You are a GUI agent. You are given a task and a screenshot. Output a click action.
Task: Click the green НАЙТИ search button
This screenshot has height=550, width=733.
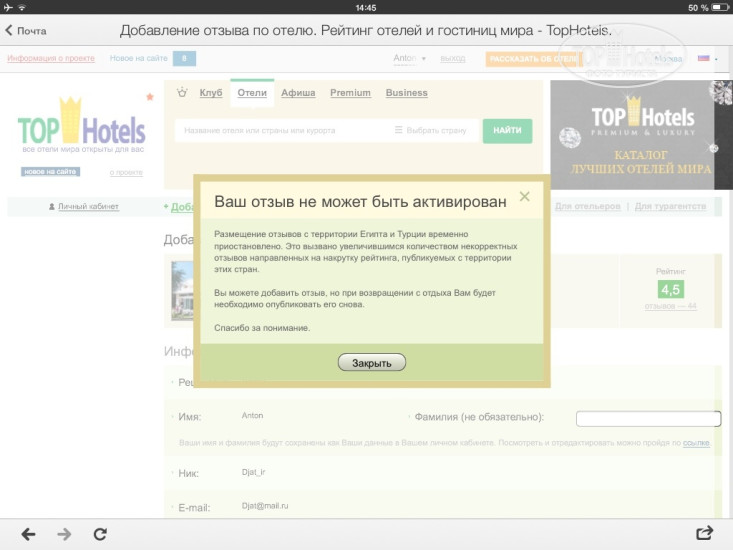coord(507,131)
